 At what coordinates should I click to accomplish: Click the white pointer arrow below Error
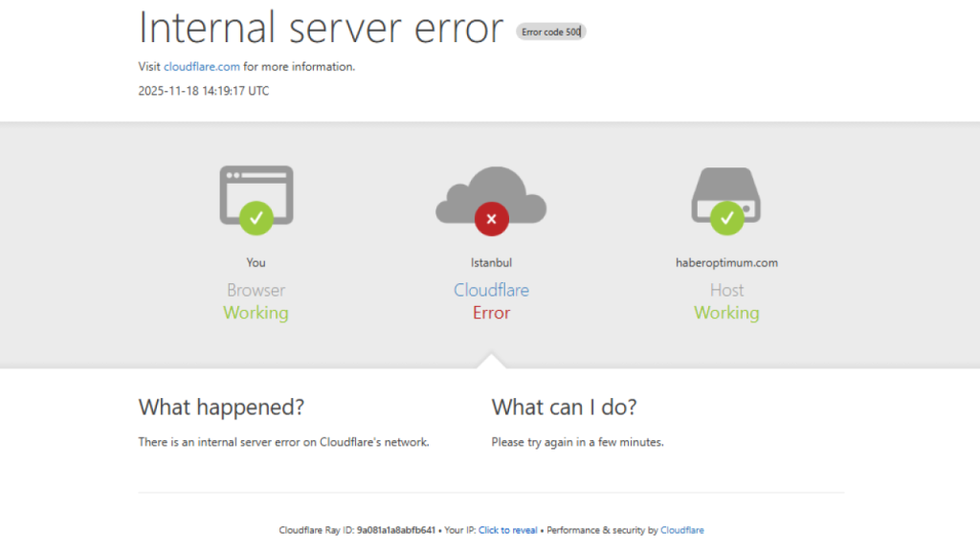[x=491, y=361]
